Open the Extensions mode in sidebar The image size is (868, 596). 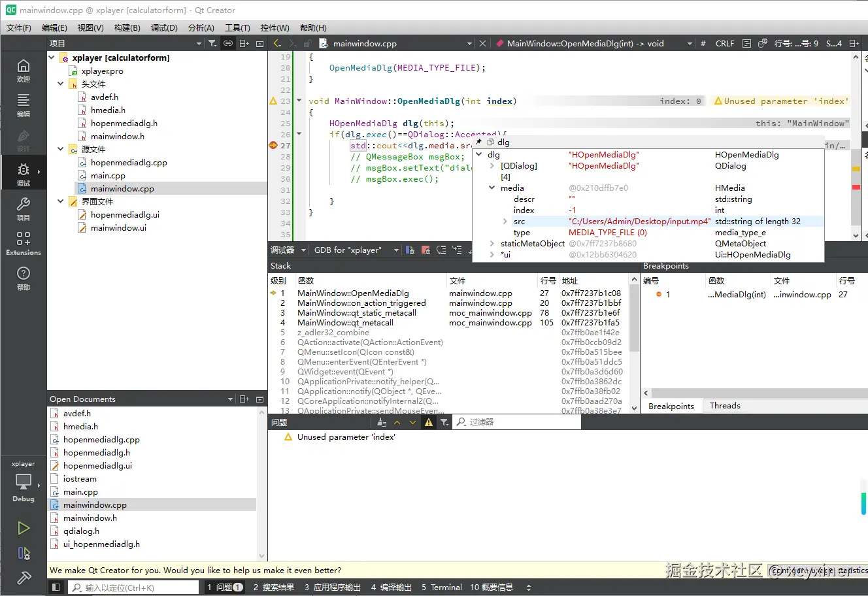pos(24,243)
